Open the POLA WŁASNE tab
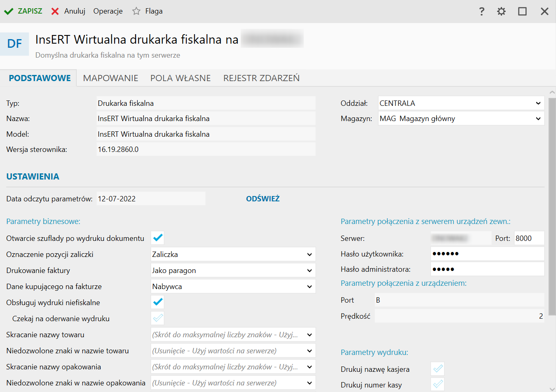 tap(181, 78)
